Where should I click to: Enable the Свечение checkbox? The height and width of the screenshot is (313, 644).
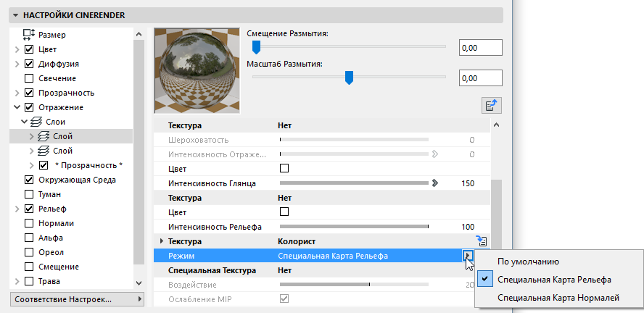coord(29,78)
